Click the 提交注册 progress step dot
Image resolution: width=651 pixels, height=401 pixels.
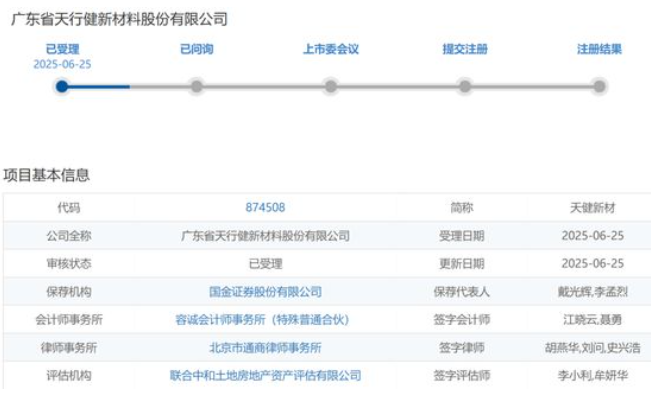click(465, 86)
